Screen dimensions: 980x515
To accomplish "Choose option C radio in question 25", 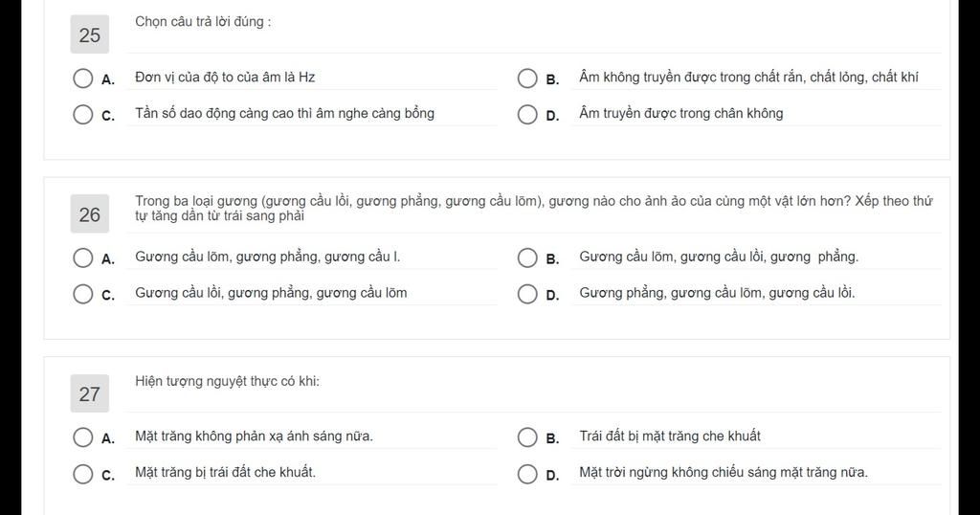I will (x=82, y=114).
